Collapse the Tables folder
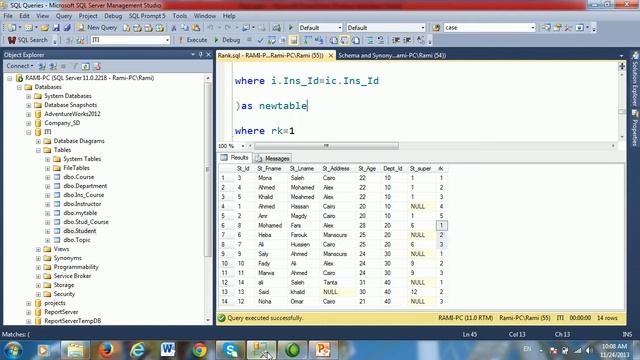 point(38,150)
